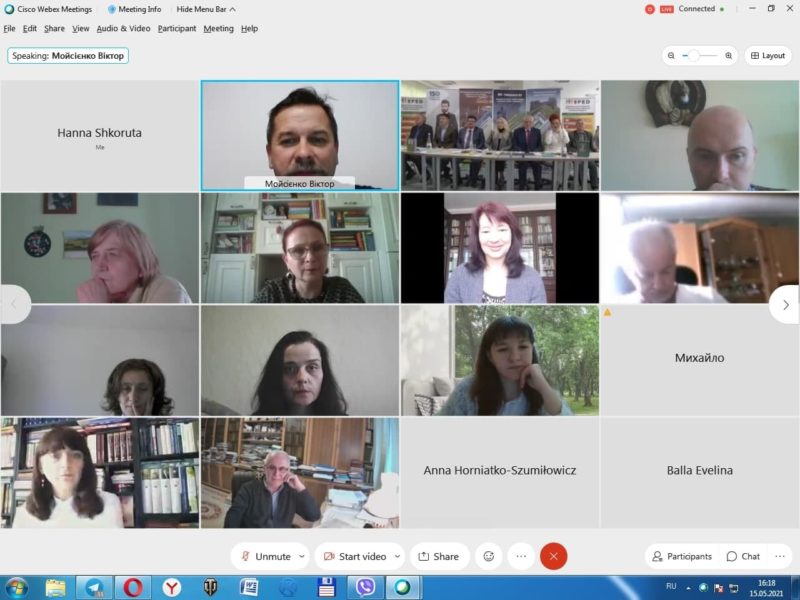Launch Telegram from the taskbar
Image resolution: width=800 pixels, height=600 pixels.
(94, 588)
